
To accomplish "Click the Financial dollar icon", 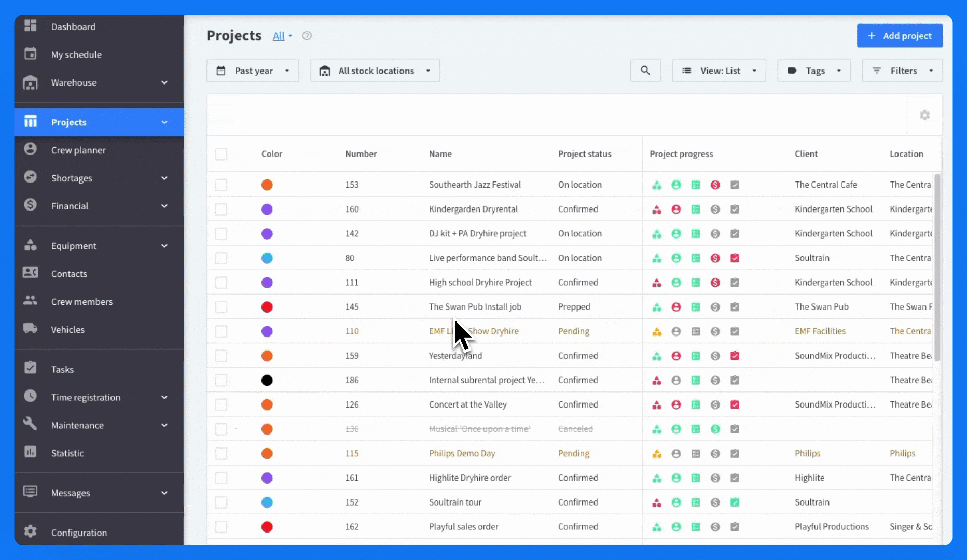I will pos(31,205).
